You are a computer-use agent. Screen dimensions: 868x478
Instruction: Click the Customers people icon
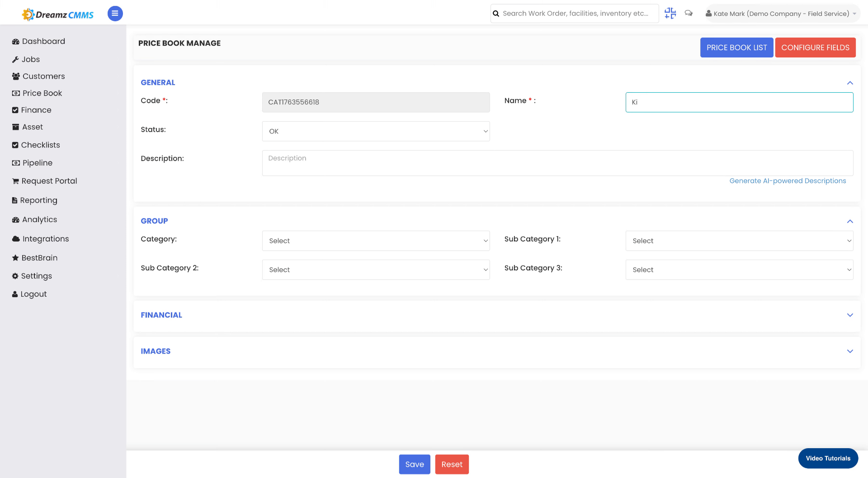click(x=16, y=76)
